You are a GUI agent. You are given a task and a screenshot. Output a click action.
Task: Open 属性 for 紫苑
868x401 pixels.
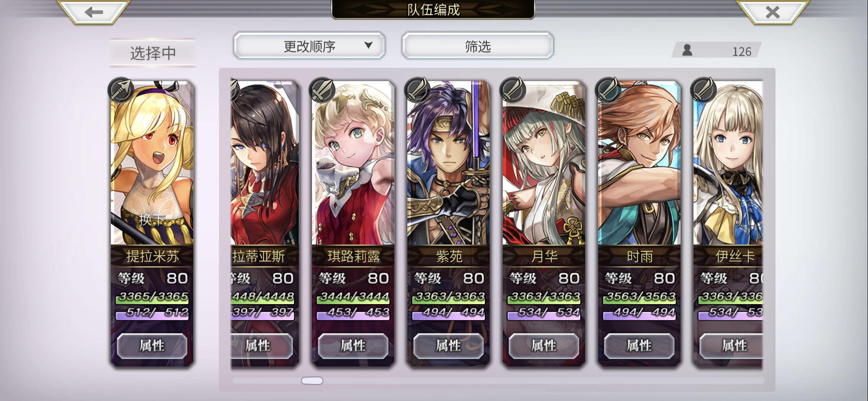point(449,346)
